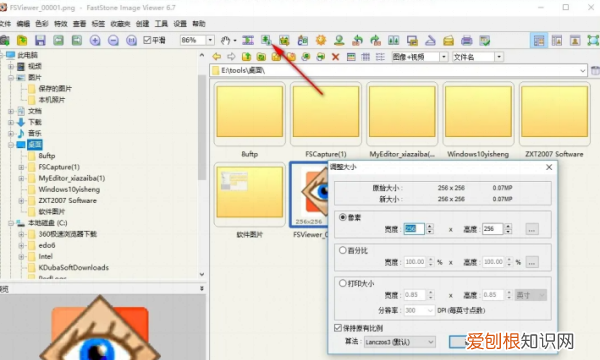The width and height of the screenshot is (600, 360).
Task: Select the hand pan tool
Action: point(226,40)
